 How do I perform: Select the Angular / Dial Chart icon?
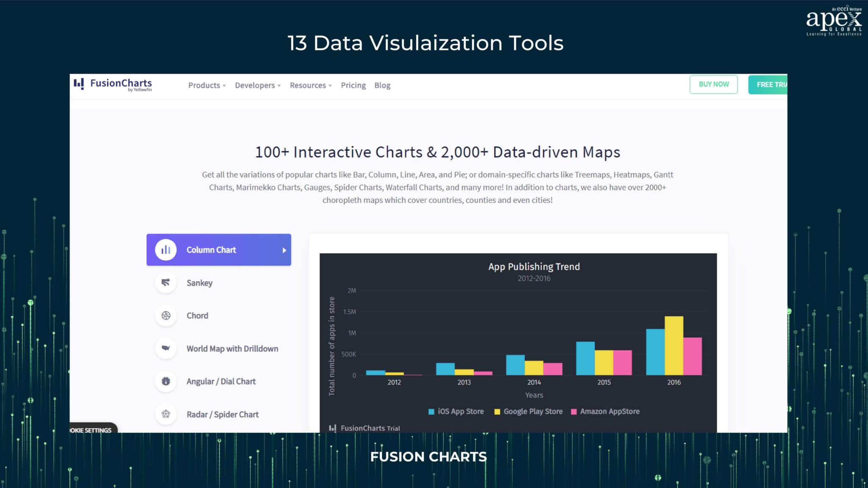(x=166, y=381)
